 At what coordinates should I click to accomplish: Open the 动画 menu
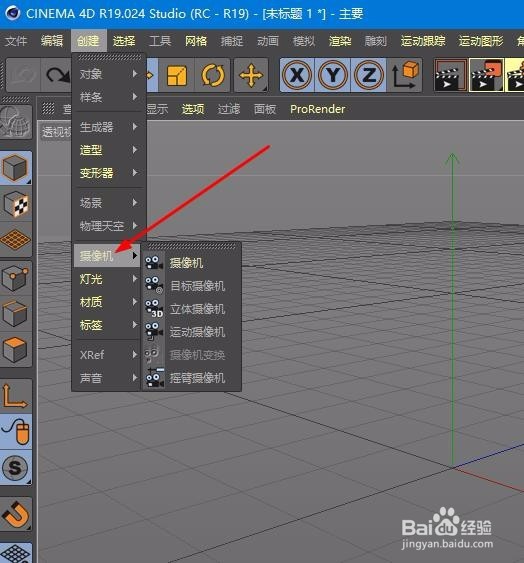pyautogui.click(x=268, y=41)
